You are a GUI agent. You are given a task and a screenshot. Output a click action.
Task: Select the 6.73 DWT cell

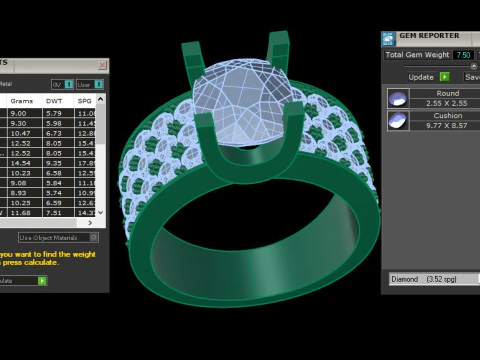tap(58, 133)
